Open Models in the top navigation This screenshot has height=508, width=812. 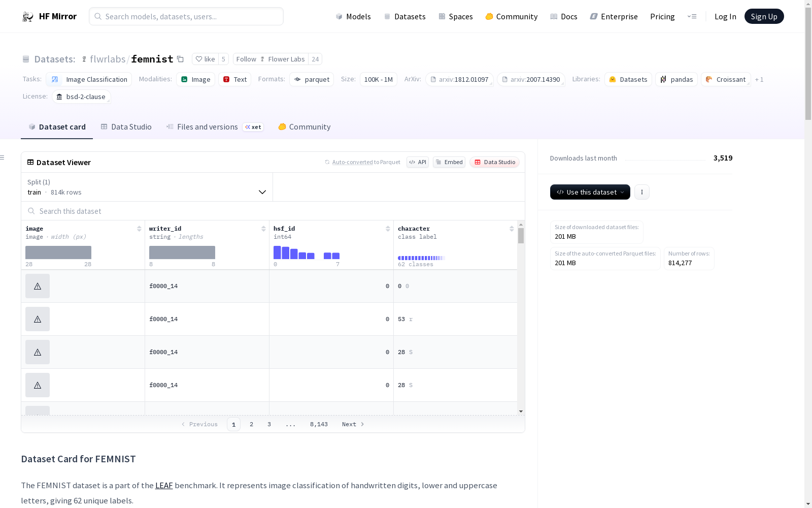[353, 16]
